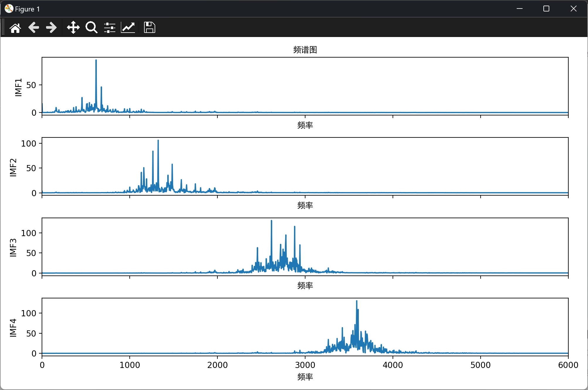The image size is (588, 390).
Task: Click the tallest peak in IMF1 plot
Action: (96, 60)
